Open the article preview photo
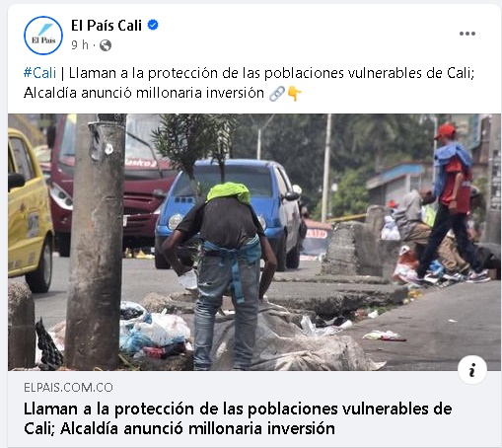 pyautogui.click(x=254, y=242)
